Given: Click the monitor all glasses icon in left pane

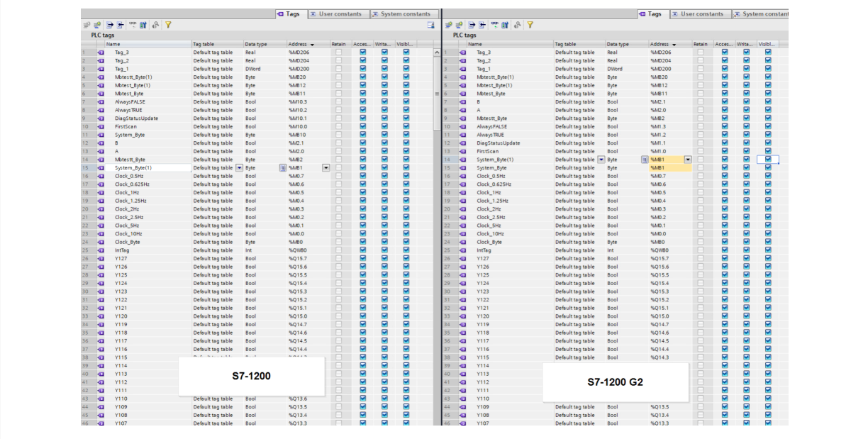Looking at the screenshot, I should coord(133,25).
